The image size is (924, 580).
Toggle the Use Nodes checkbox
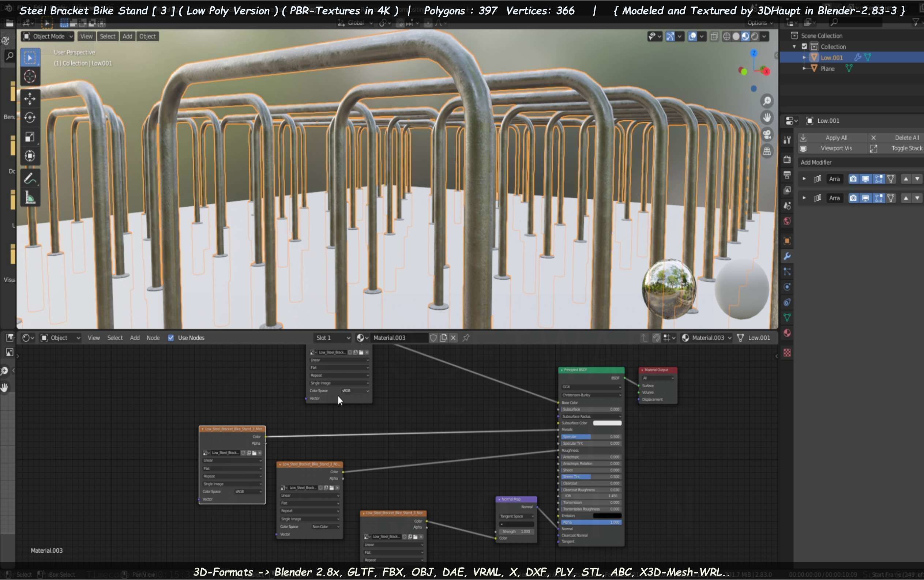coord(171,338)
